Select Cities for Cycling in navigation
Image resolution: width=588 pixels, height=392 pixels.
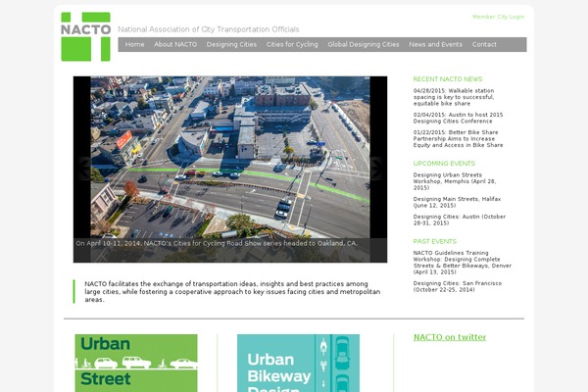pyautogui.click(x=292, y=44)
